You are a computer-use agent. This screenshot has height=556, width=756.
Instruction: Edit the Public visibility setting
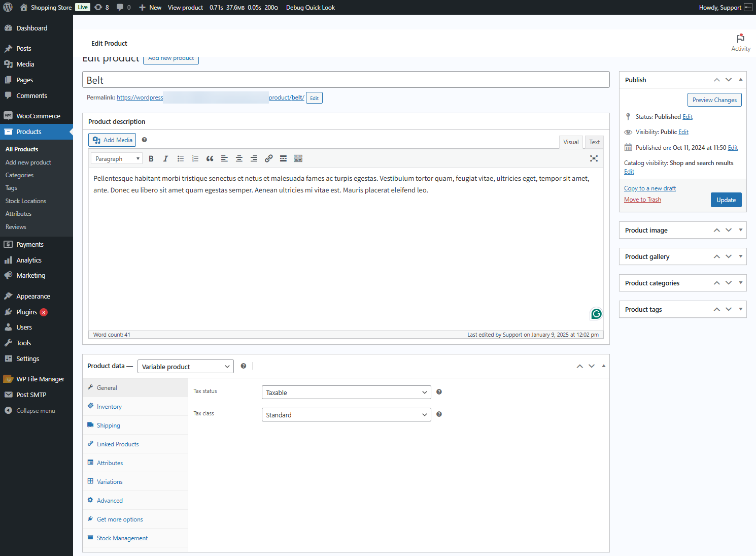click(x=683, y=132)
